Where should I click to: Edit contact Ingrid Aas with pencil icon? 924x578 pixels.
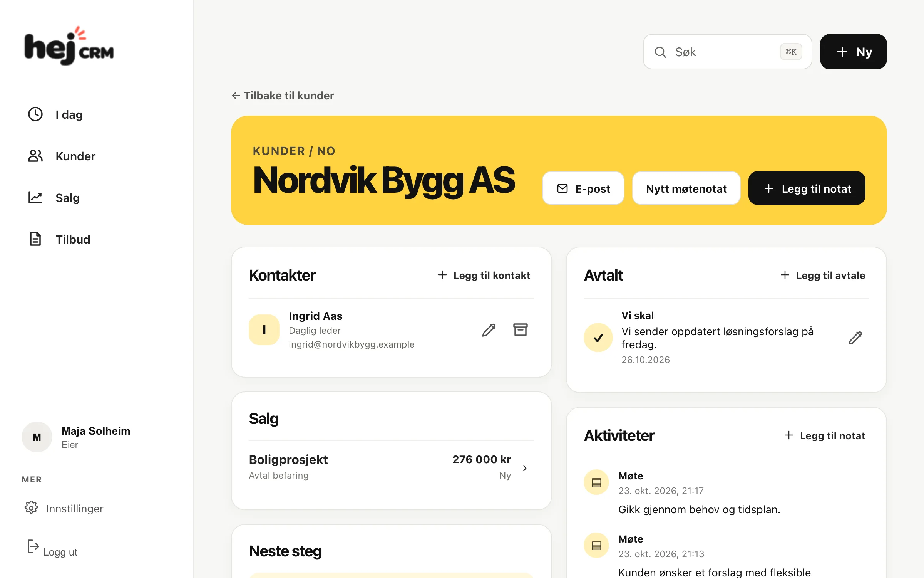click(x=489, y=330)
